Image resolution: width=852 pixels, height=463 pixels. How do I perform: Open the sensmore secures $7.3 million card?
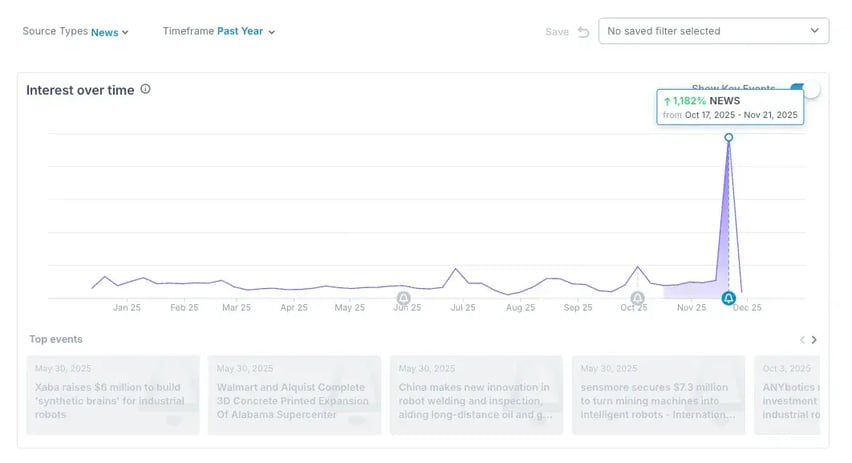click(x=658, y=395)
